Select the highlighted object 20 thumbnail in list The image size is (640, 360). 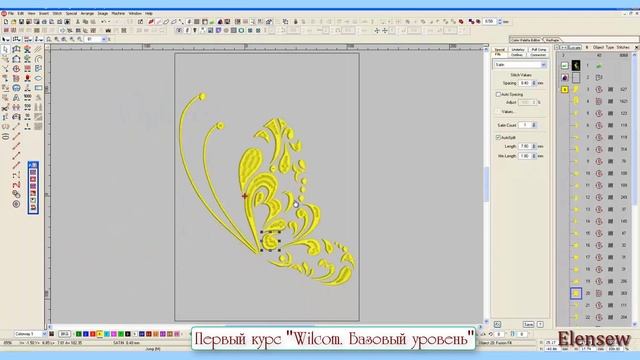click(x=576, y=293)
